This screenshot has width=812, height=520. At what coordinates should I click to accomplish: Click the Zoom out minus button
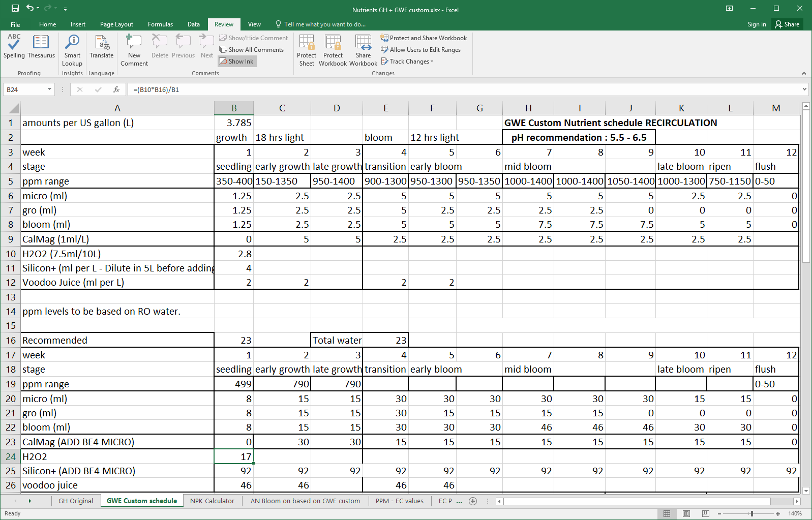coord(719,514)
